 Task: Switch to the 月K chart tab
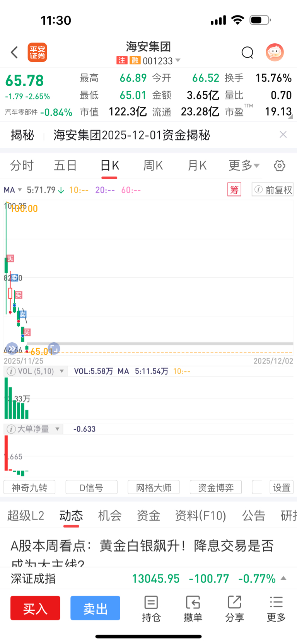click(x=197, y=166)
